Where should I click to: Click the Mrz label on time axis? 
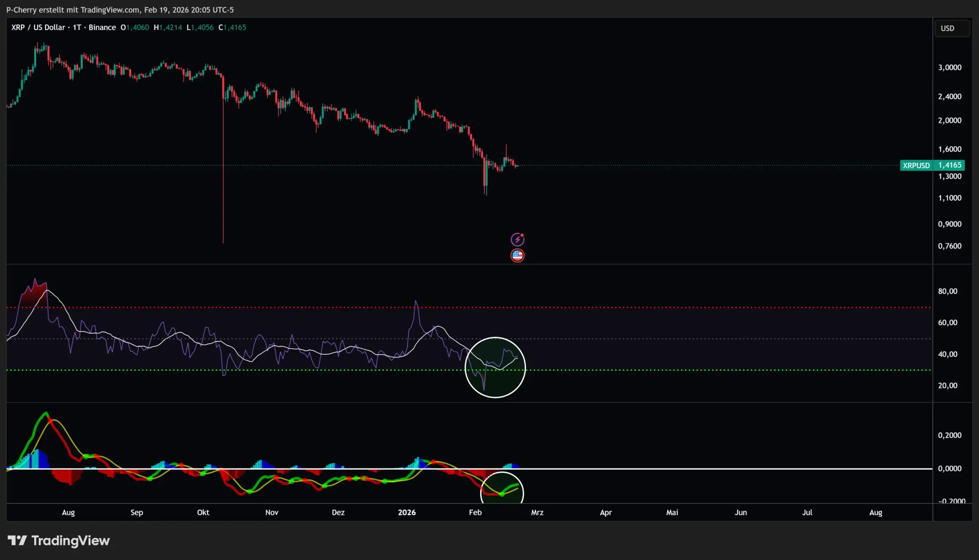point(537,513)
